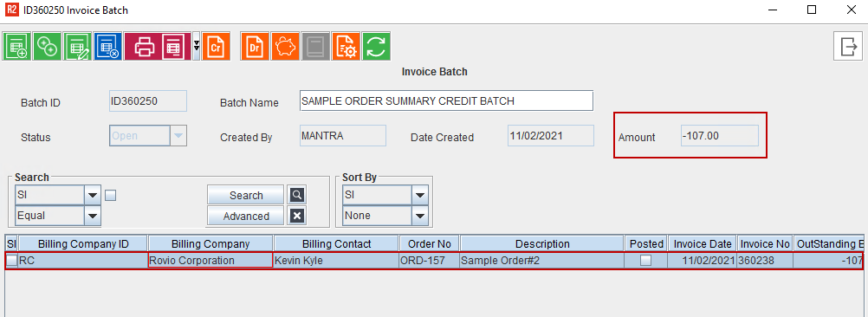Click the add new invoice icon

click(16, 46)
